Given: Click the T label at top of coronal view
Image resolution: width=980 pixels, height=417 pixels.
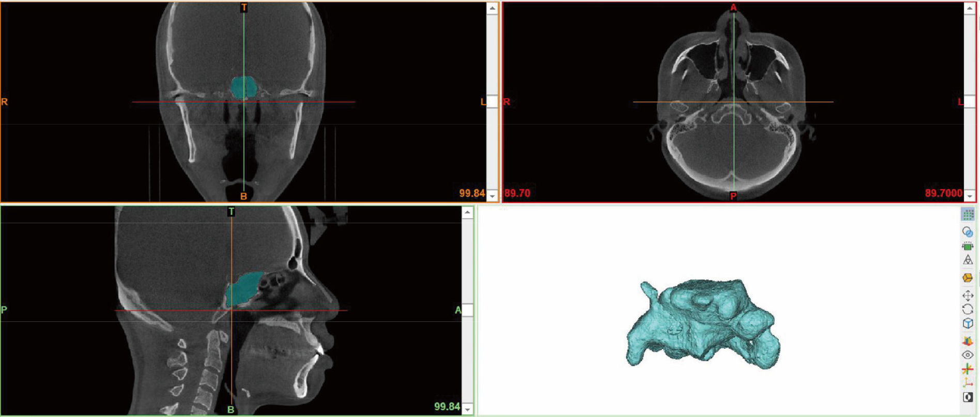Looking at the screenshot, I should tap(244, 7).
